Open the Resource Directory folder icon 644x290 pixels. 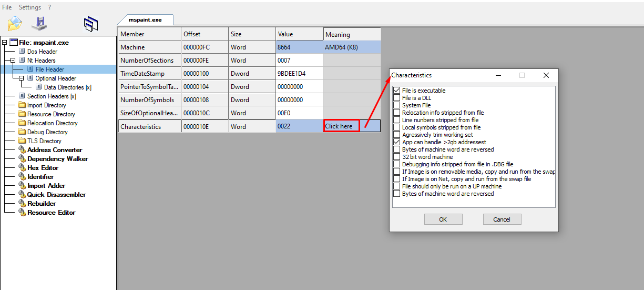pyautogui.click(x=22, y=114)
